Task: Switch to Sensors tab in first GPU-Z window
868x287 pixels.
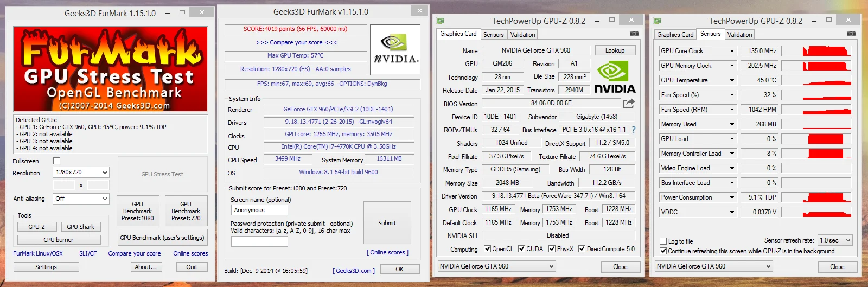Action: (x=494, y=34)
